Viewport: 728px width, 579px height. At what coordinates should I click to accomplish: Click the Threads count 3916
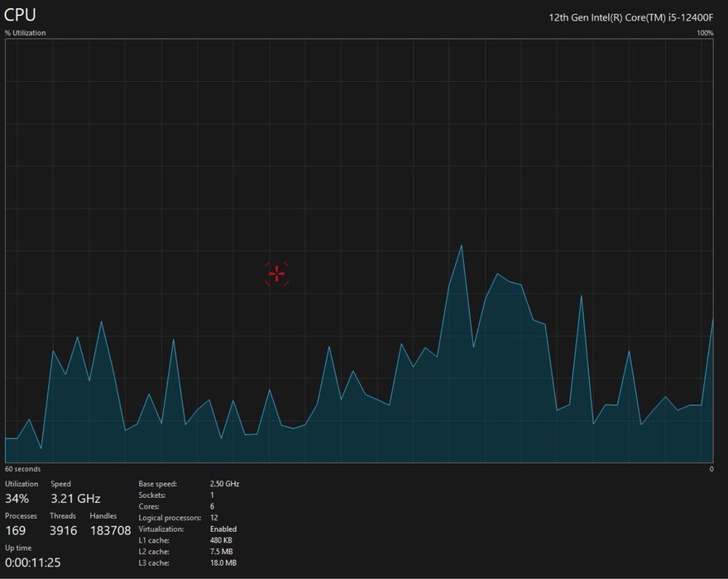pos(63,531)
